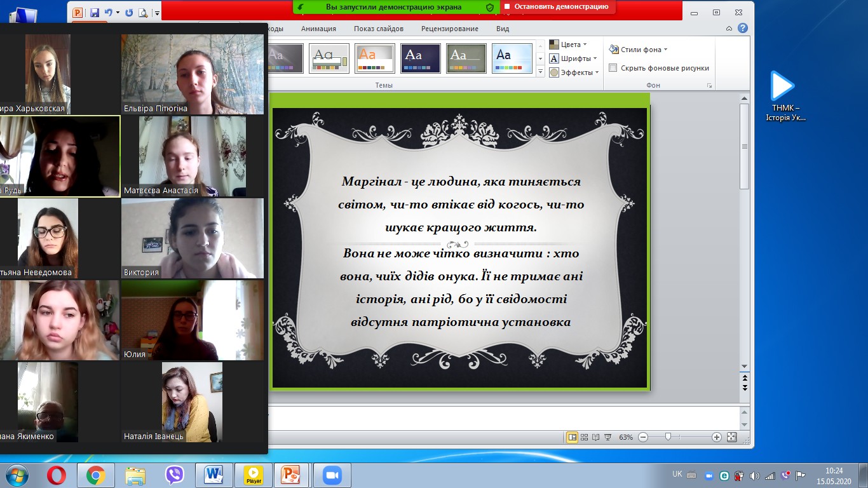Screen dimensions: 868x488
Task: Expand the themes gallery More arrow
Action: point(541,72)
